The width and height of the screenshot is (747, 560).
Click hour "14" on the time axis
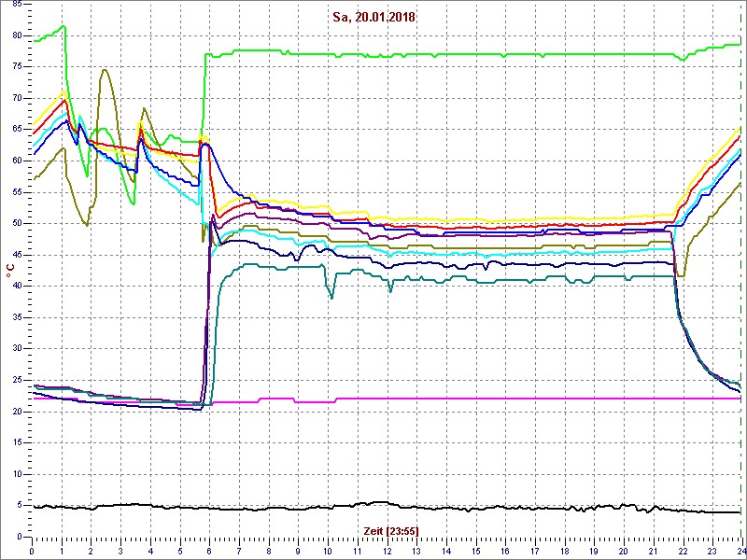tap(446, 551)
